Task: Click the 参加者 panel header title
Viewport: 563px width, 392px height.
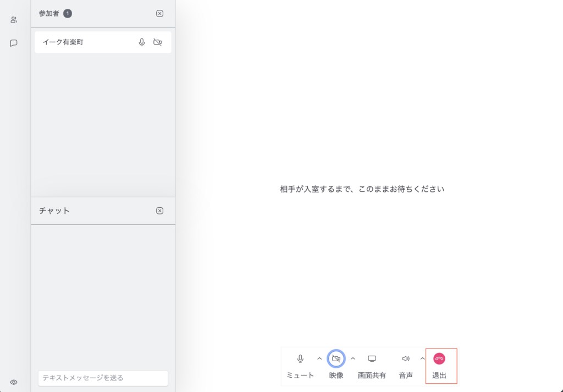Action: (x=49, y=14)
